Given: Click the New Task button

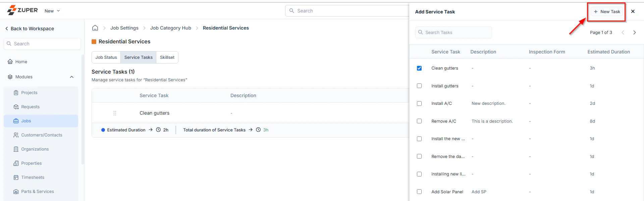Looking at the screenshot, I should [x=607, y=11].
